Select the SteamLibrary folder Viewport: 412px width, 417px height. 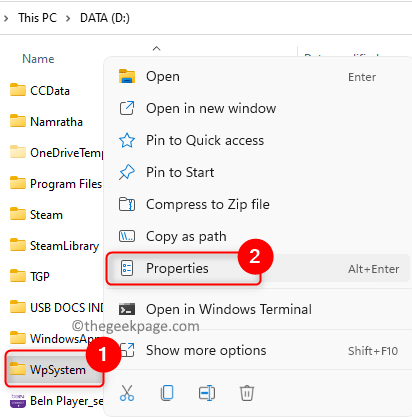click(54, 246)
